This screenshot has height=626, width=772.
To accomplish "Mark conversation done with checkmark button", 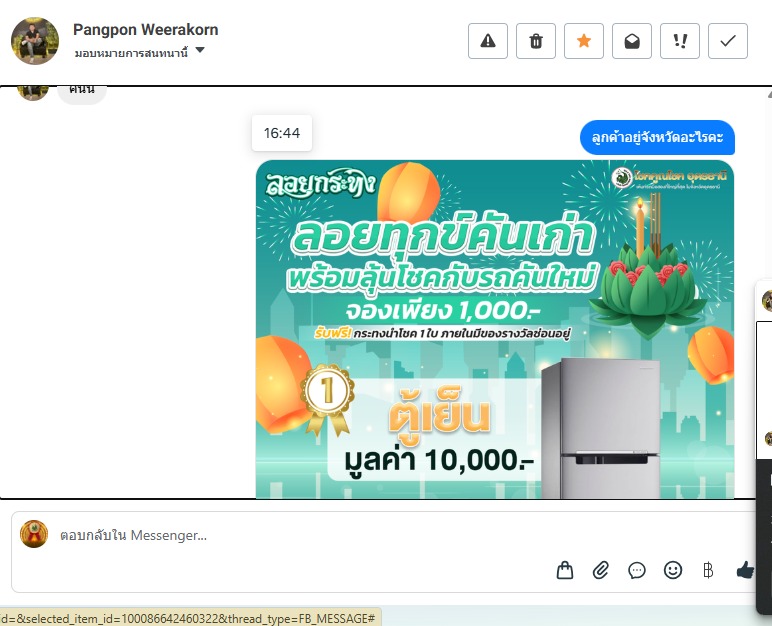I will click(728, 41).
